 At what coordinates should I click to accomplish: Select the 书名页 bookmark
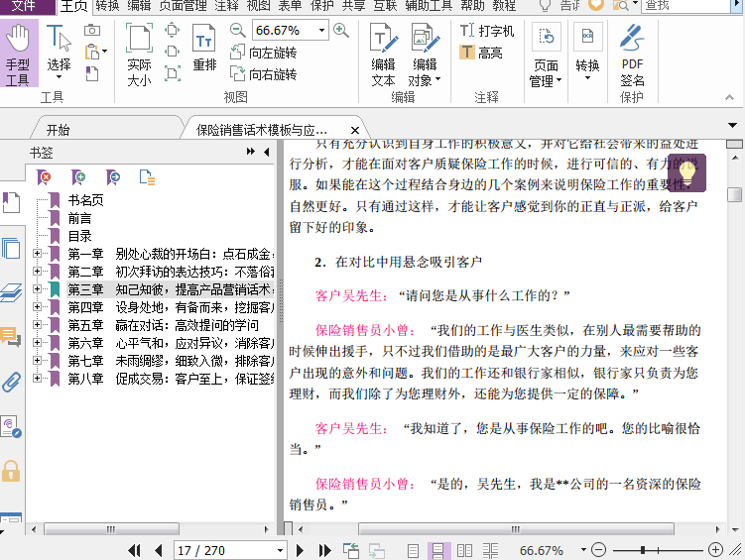pos(85,200)
